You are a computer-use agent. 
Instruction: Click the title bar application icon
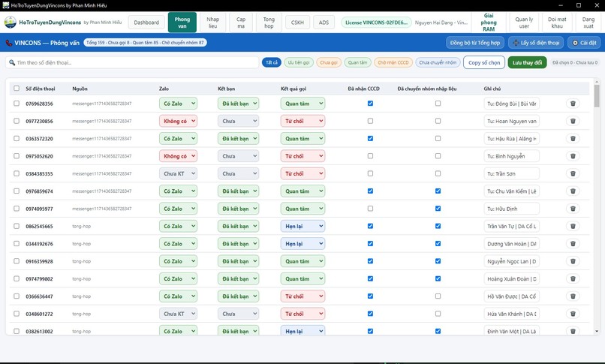5,5
